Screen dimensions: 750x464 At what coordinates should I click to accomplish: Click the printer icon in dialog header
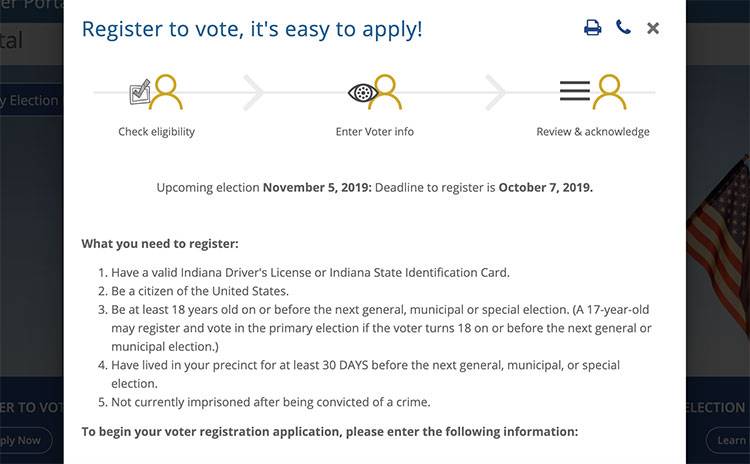(x=593, y=28)
